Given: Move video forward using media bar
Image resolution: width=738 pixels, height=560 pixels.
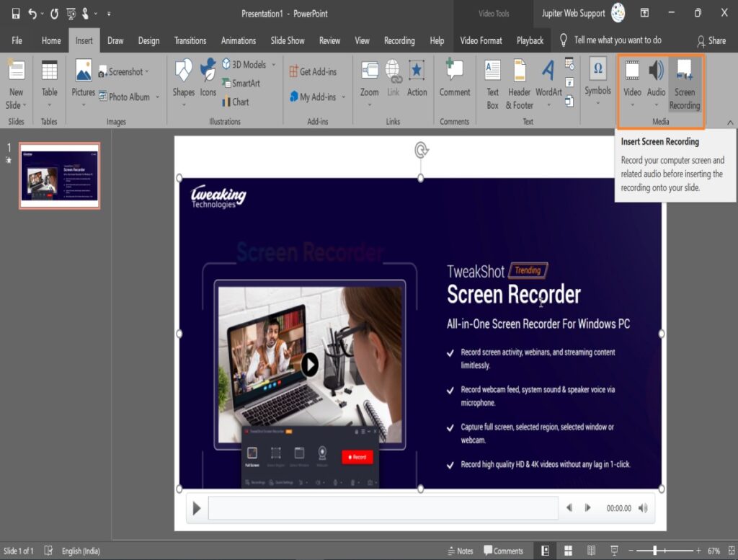Looking at the screenshot, I should 587,508.
